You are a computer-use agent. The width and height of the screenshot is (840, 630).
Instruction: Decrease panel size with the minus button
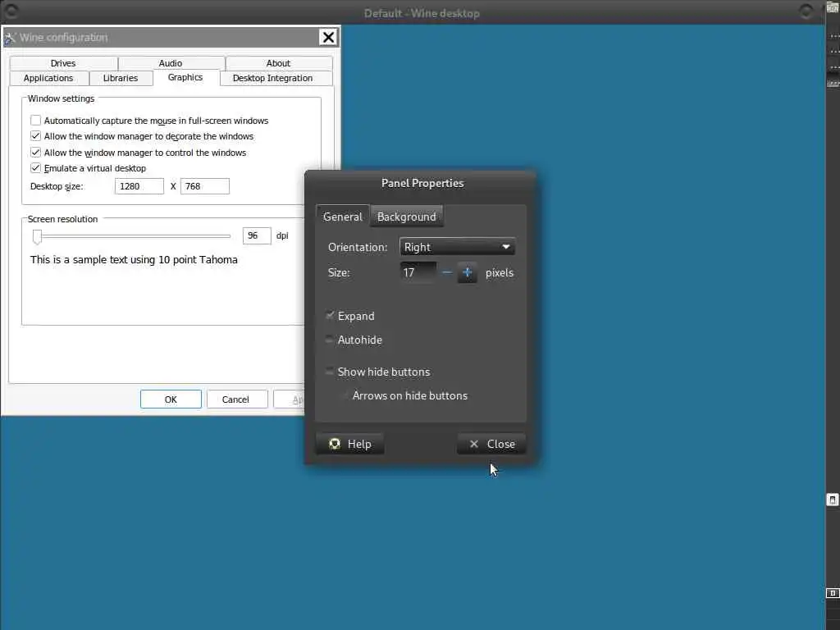tap(447, 272)
